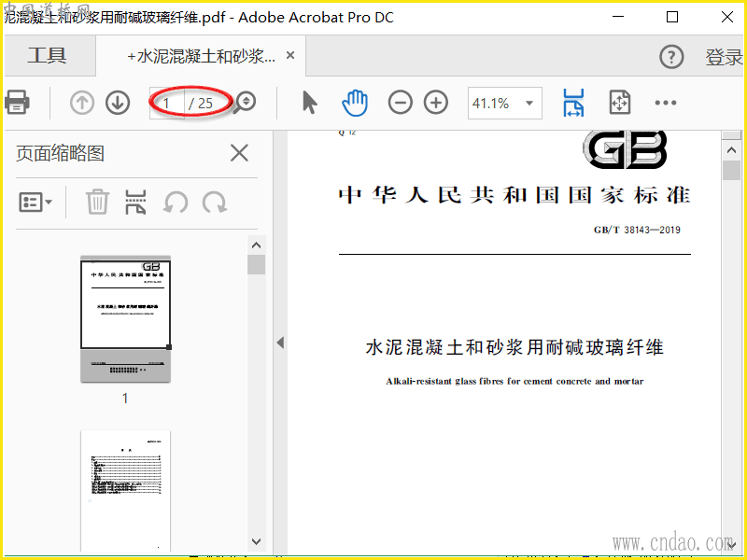Viewport: 747px width, 560px height.
Task: Open the 工具 tab
Action: (48, 56)
